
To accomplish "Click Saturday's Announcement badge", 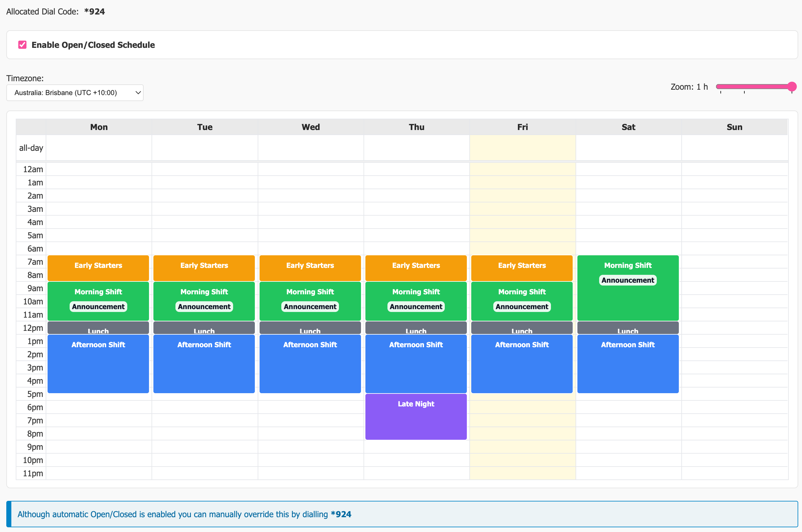I will pyautogui.click(x=628, y=280).
